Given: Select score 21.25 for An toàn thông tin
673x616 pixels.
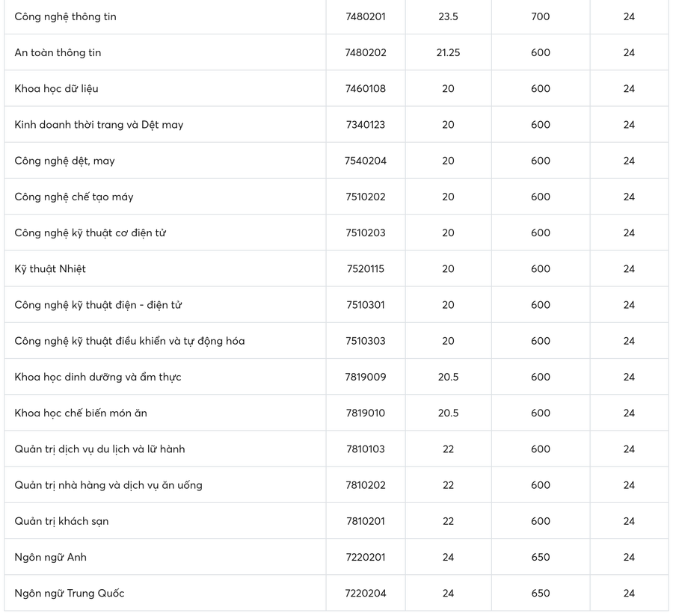Looking at the screenshot, I should (x=448, y=52).
